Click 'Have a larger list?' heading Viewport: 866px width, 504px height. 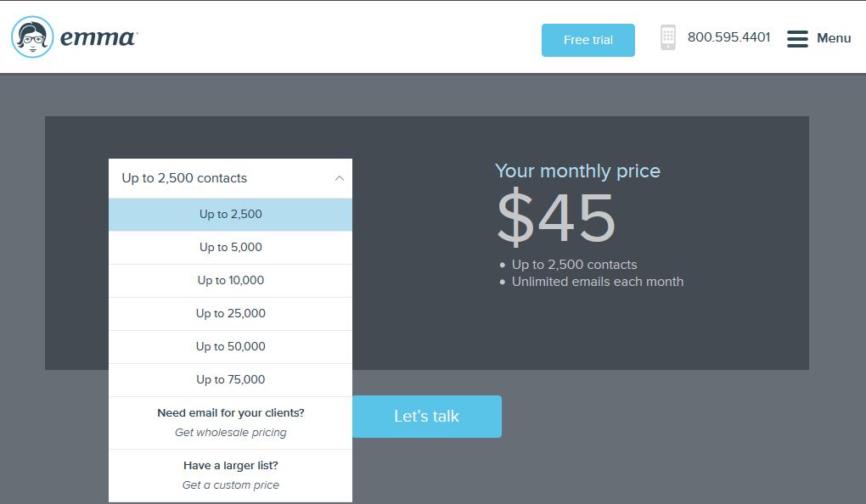pos(230,466)
